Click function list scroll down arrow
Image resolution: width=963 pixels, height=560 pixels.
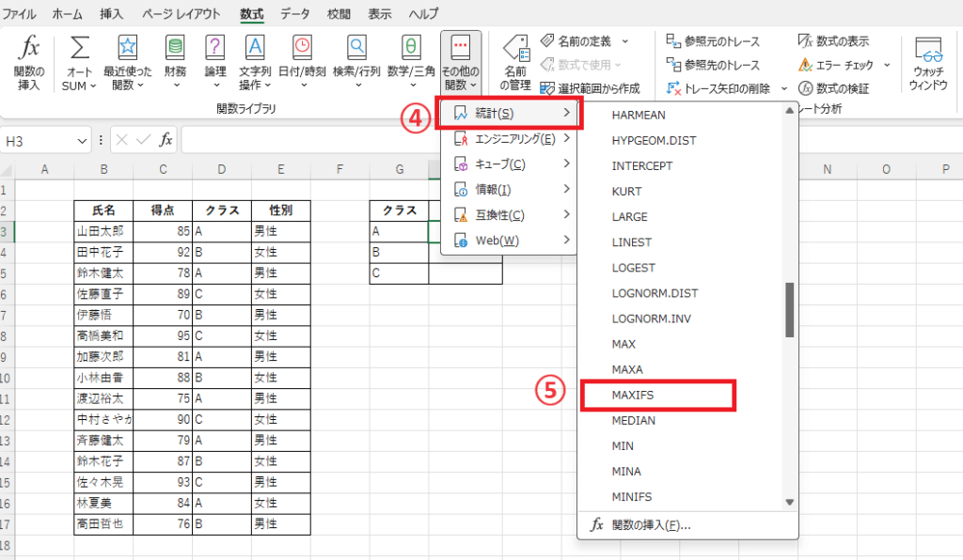pos(789,503)
